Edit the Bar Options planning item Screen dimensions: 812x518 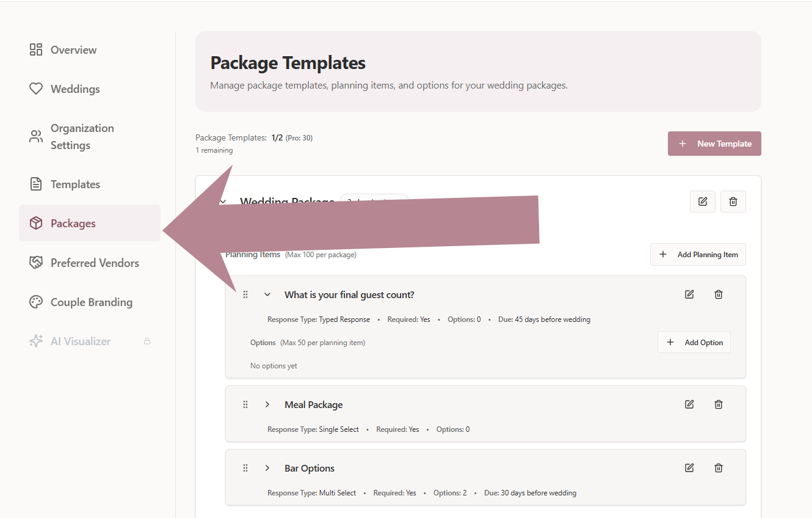[689, 468]
